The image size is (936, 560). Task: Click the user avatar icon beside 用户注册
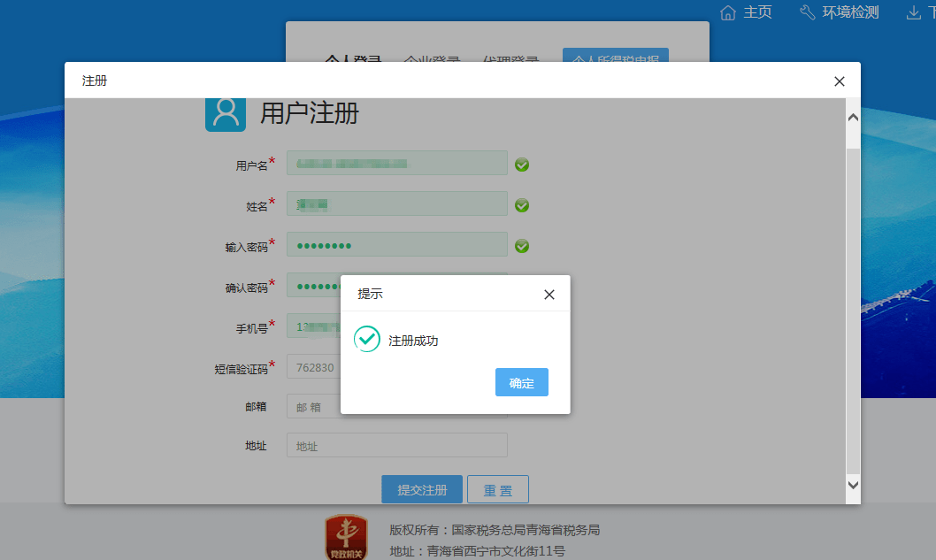click(x=225, y=113)
